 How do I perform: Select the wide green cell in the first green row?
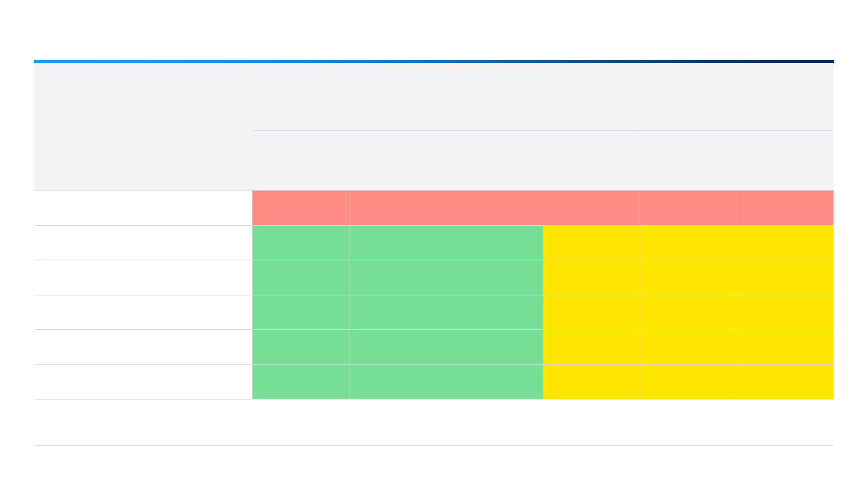(446, 243)
